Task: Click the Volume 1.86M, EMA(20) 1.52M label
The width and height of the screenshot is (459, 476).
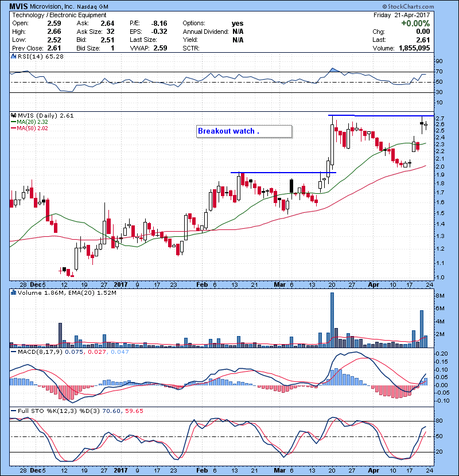Action: pyautogui.click(x=67, y=293)
